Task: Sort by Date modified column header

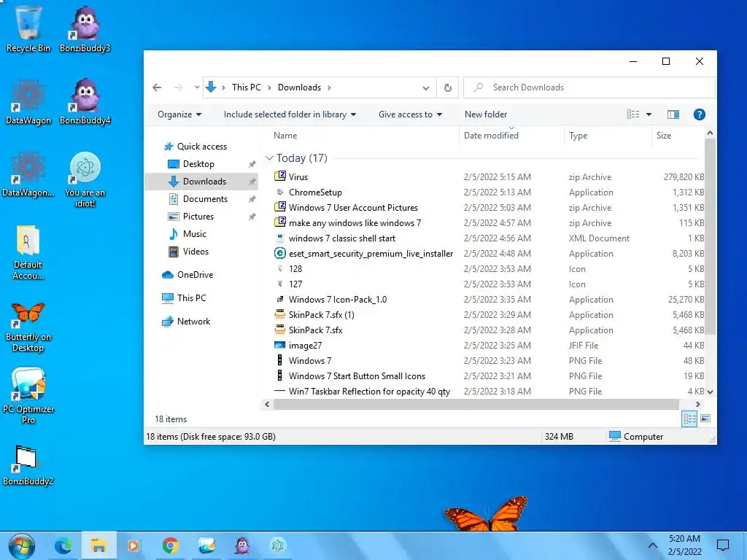Action: 511,136
